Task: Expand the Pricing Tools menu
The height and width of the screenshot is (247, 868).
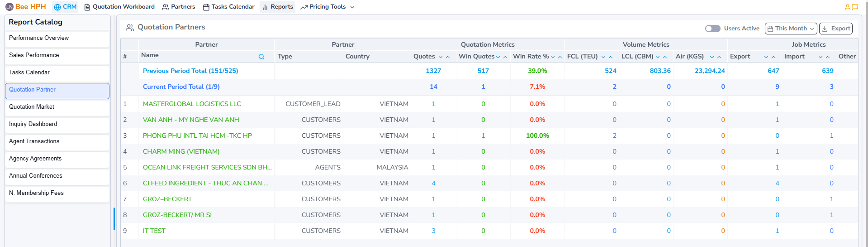Action: [327, 7]
